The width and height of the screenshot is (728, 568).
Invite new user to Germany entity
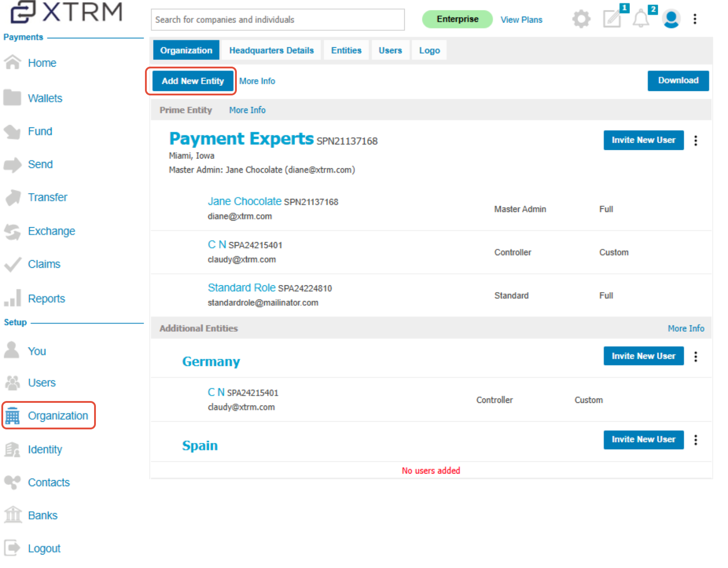pos(643,356)
